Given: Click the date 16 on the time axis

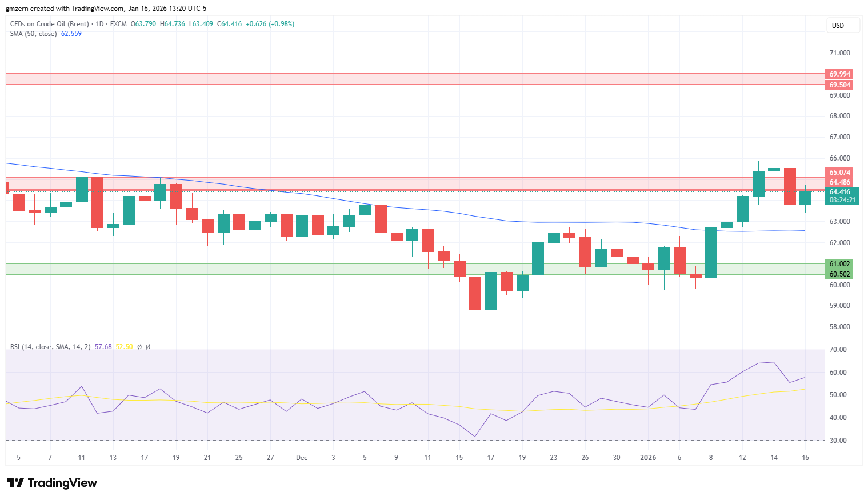Looking at the screenshot, I should (x=805, y=458).
